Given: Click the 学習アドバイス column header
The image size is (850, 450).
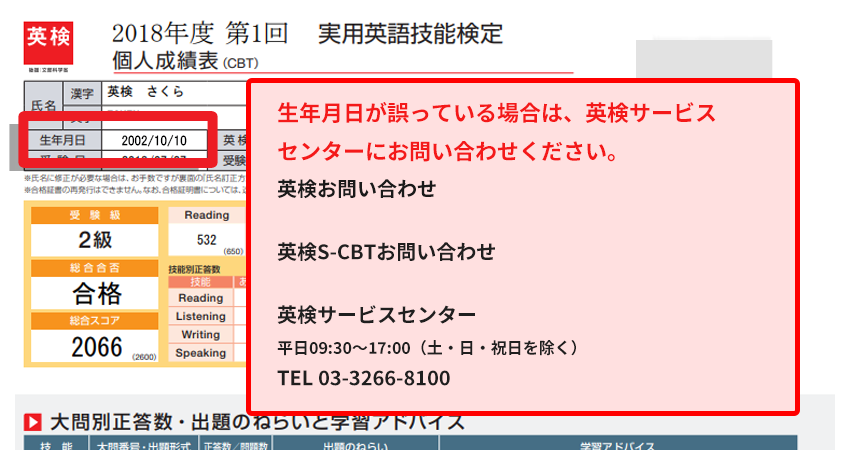Looking at the screenshot, I should pos(618,444).
